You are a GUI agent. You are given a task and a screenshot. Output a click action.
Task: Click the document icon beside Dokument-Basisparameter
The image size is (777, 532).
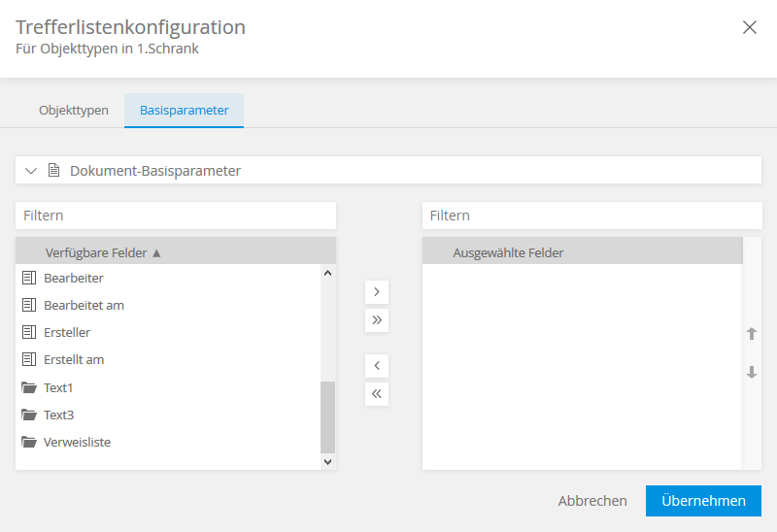(x=54, y=171)
